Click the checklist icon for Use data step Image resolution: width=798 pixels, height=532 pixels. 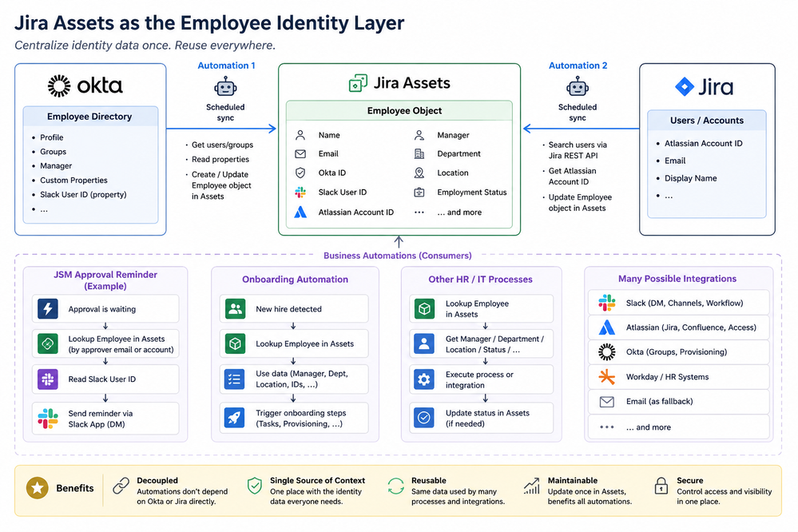point(234,379)
